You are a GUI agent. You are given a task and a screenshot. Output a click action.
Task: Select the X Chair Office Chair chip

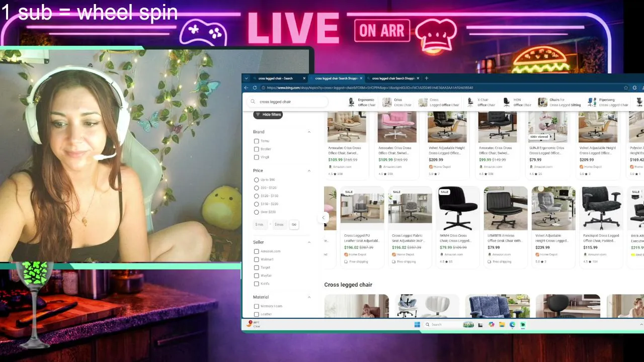481,102
